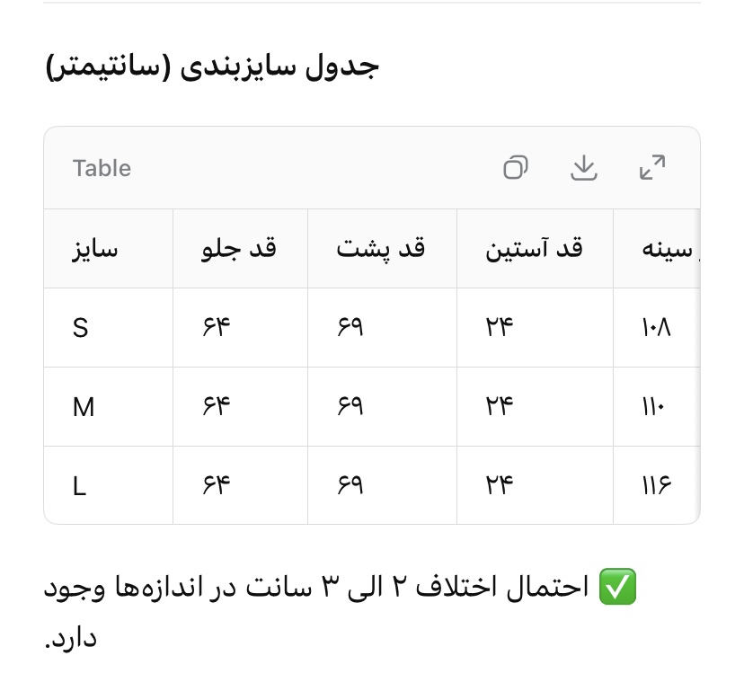
Task: Click the ۱۱۶ chest value for size L
Action: tap(657, 485)
